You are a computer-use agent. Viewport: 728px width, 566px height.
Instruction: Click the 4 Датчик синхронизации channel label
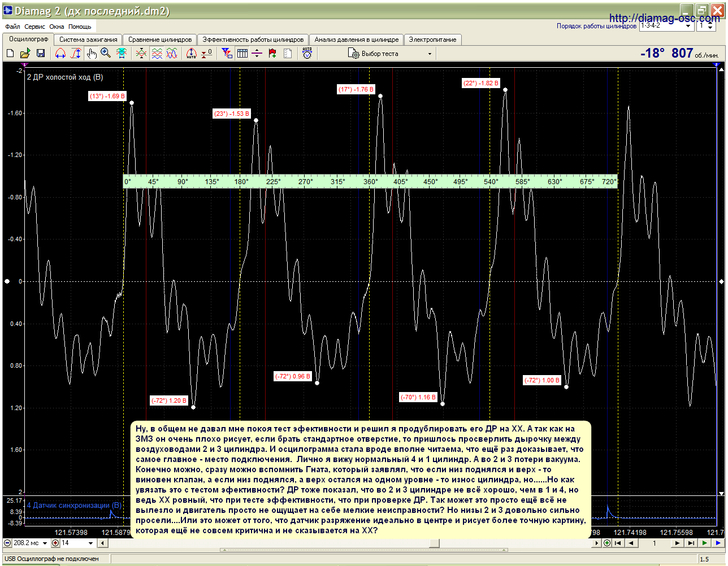click(74, 505)
